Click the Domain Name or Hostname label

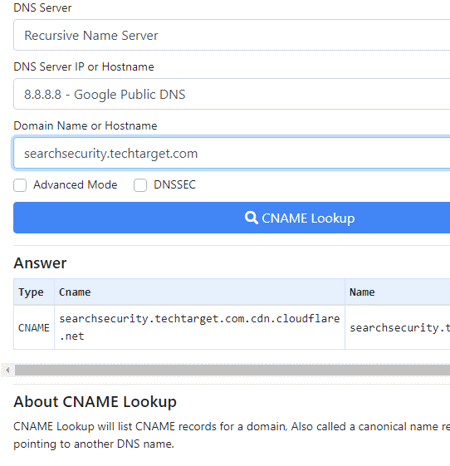[x=85, y=126]
